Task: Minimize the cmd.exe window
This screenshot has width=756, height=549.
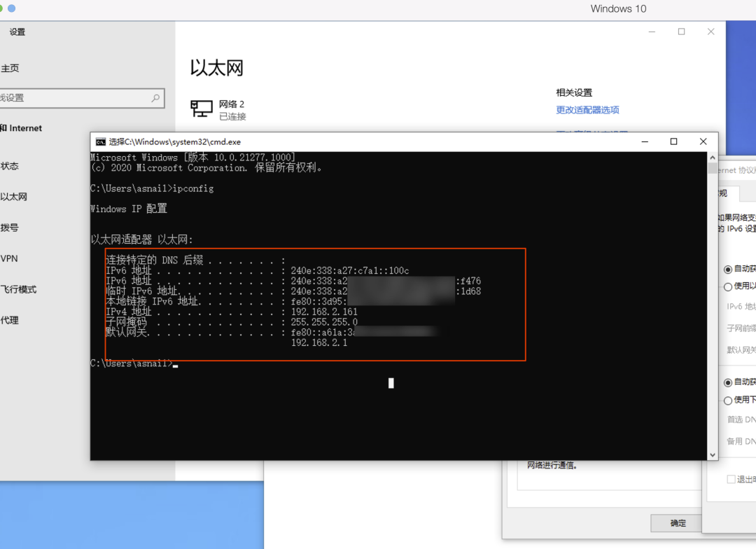Action: click(645, 142)
